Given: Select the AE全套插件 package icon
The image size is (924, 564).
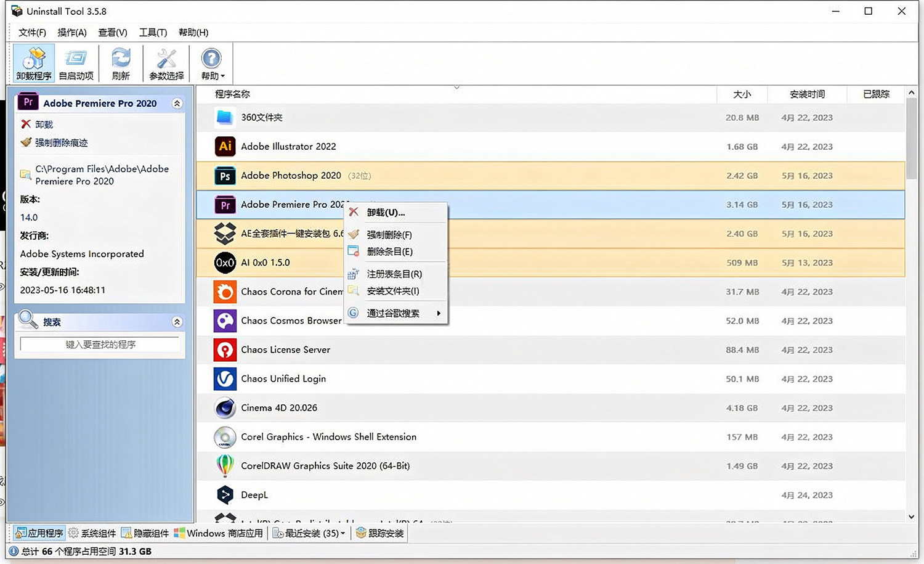Looking at the screenshot, I should (x=225, y=234).
